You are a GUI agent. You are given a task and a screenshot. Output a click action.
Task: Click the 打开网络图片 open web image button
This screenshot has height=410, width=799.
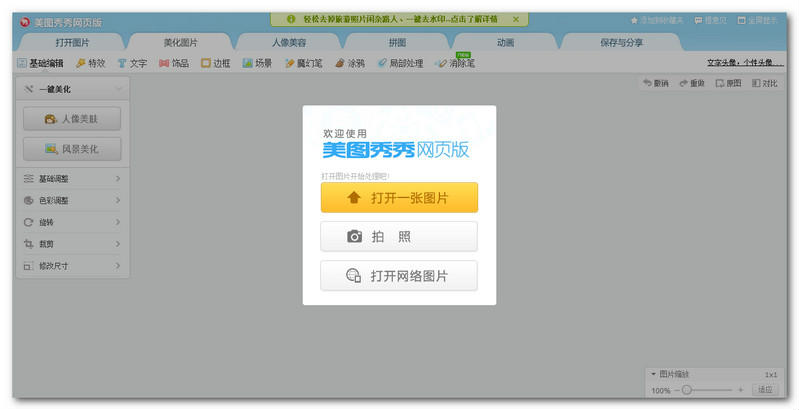(x=399, y=276)
